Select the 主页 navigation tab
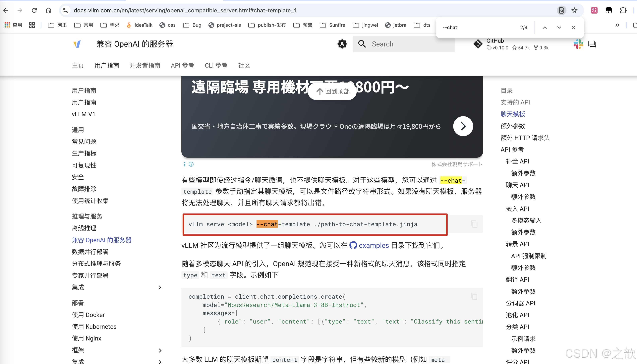Image resolution: width=637 pixels, height=364 pixels. [x=78, y=66]
